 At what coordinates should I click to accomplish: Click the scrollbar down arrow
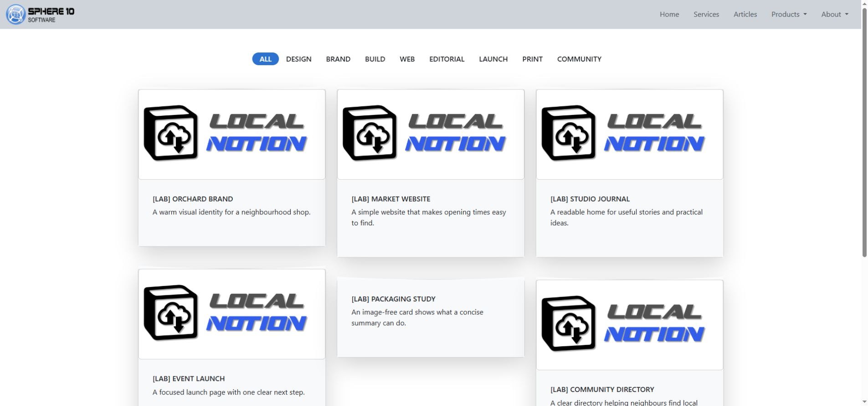864,402
